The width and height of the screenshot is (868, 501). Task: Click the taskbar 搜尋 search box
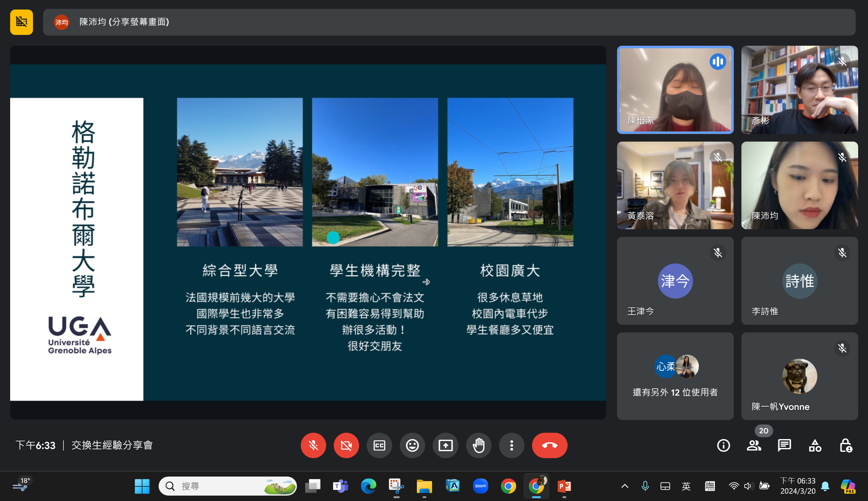tap(227, 486)
